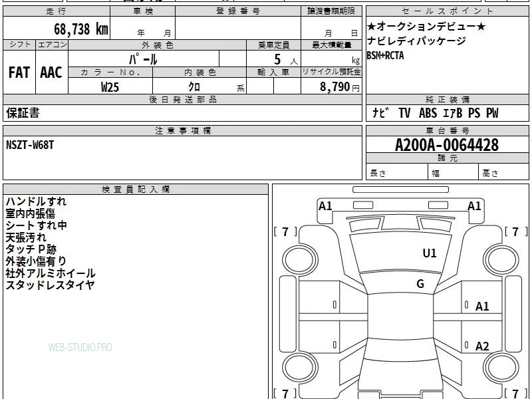Click the interior color value クロ
532x399 pixels.
pos(194,86)
